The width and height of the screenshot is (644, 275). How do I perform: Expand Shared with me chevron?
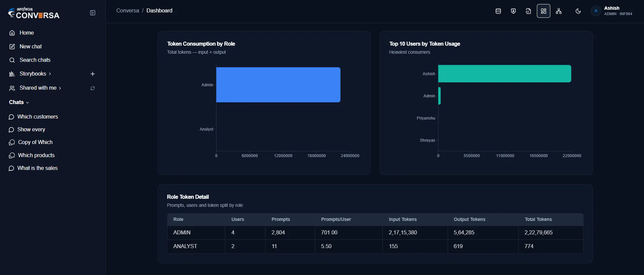tap(60, 88)
